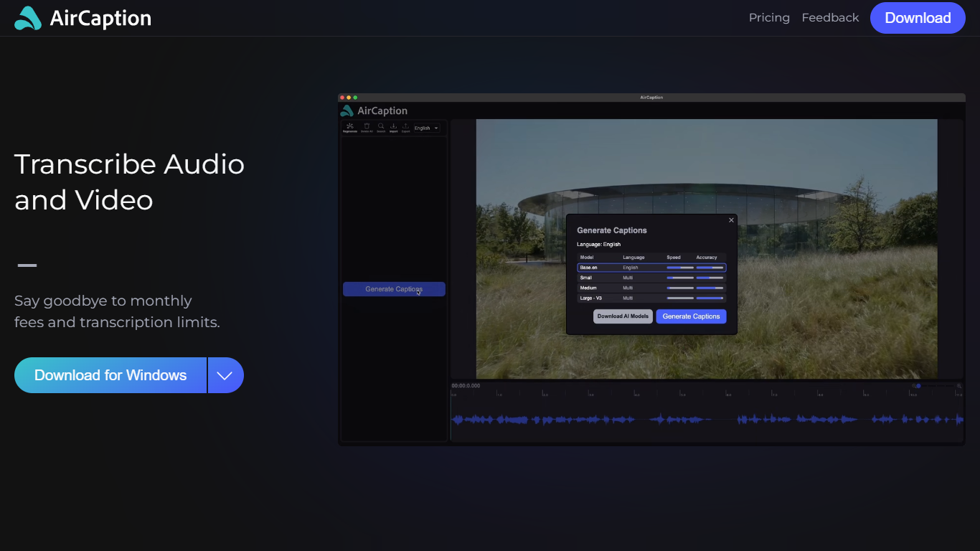Select the Small model row
This screenshot has width=980, height=551.
click(651, 278)
